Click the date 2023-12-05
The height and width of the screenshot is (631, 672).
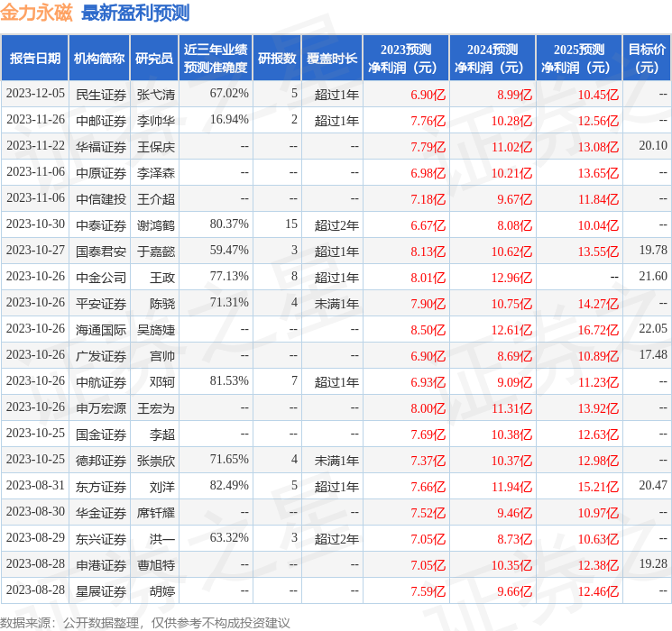pyautogui.click(x=35, y=94)
